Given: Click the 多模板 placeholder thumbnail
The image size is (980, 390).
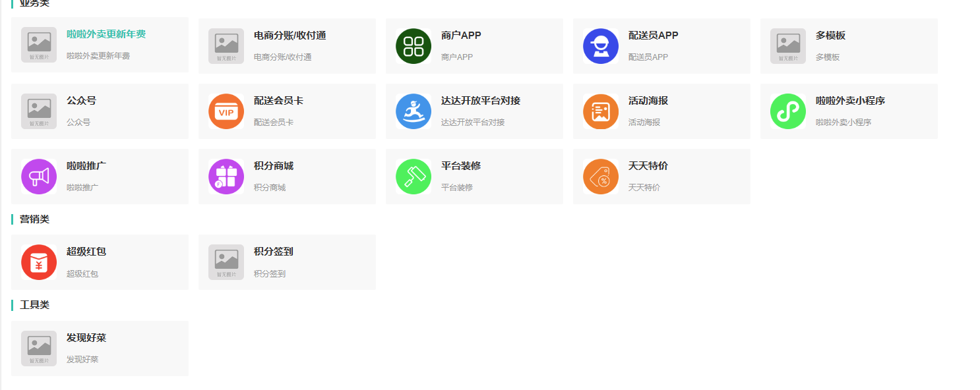Looking at the screenshot, I should pos(788,46).
